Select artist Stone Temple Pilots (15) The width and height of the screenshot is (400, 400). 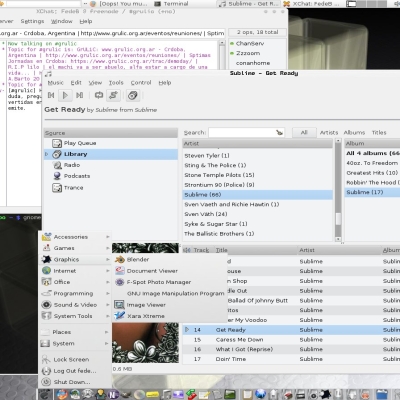click(258, 175)
